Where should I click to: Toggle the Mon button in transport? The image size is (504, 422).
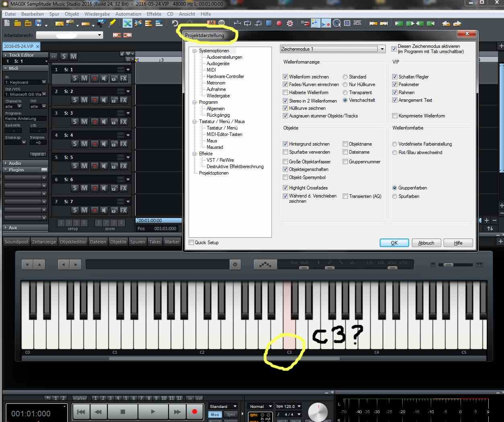(215, 414)
